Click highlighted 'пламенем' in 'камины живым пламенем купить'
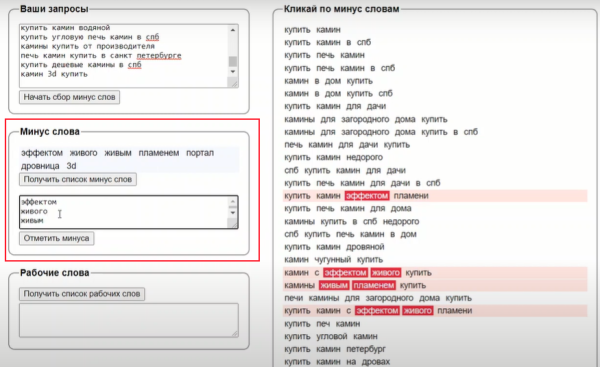 click(373, 285)
